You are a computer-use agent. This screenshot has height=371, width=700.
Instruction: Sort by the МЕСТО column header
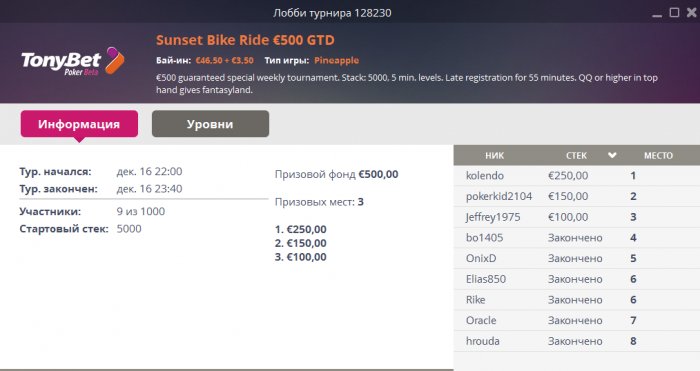coord(658,155)
